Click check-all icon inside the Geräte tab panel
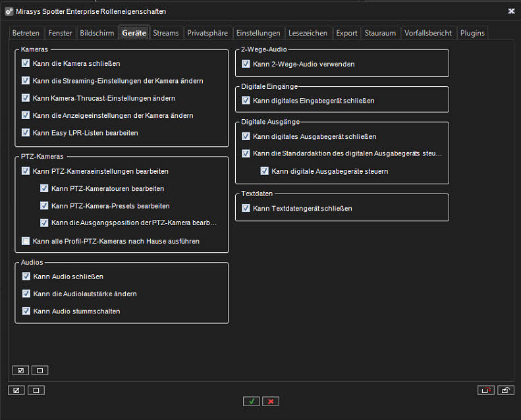The width and height of the screenshot is (521, 420). point(20,370)
